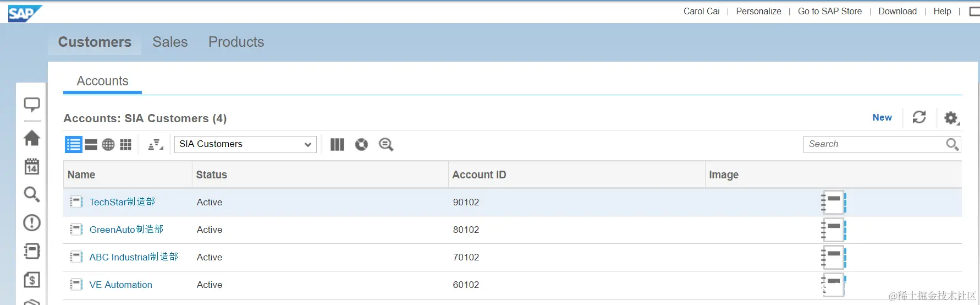This screenshot has height=305, width=980.
Task: Open the feed chat bubble sidebar icon
Action: pos(32,105)
